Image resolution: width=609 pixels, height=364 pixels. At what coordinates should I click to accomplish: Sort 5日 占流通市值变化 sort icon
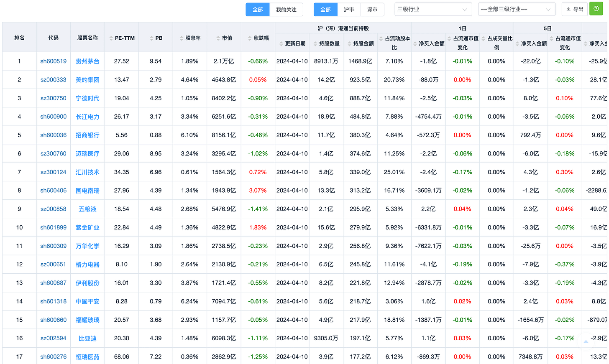552,38
